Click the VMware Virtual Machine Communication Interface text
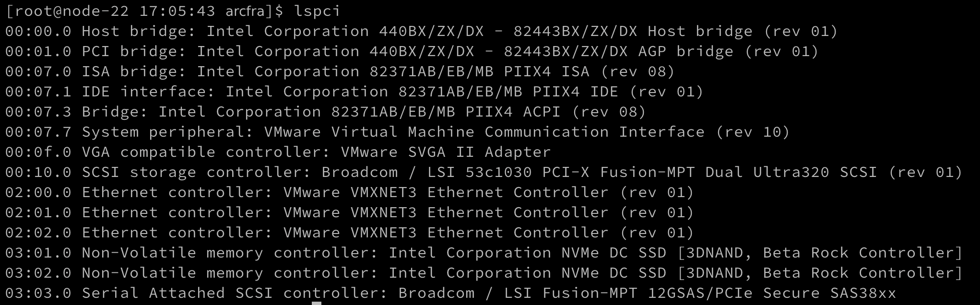Viewport: 980px width, 305px height. point(484,132)
